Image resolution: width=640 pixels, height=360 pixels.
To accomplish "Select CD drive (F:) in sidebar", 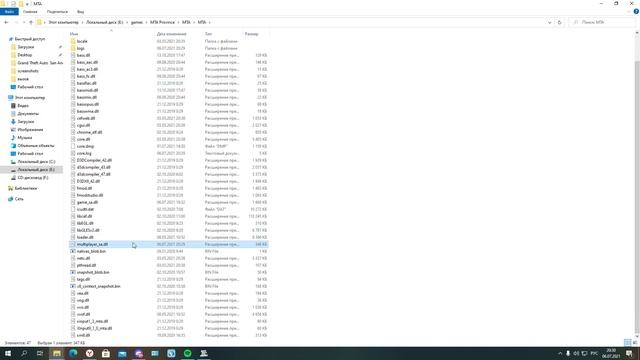I will 33,178.
